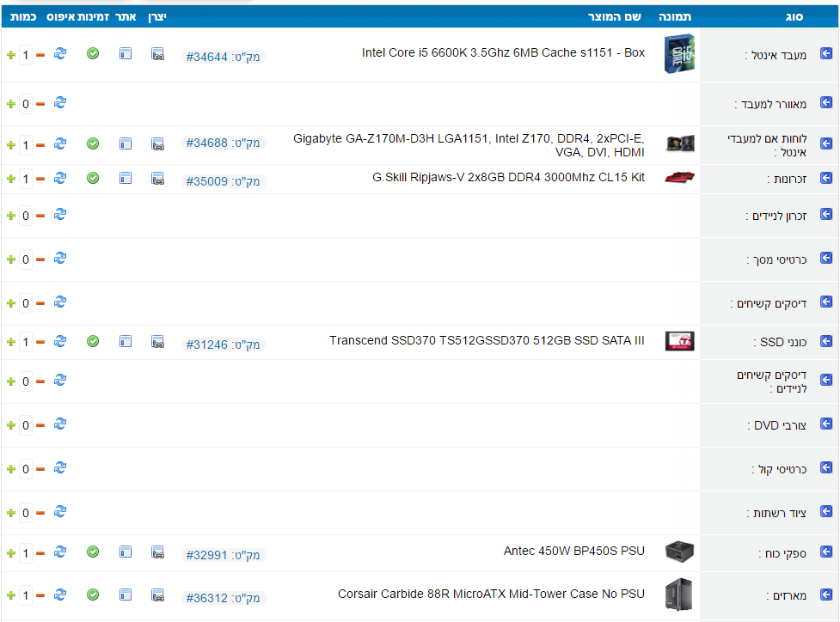The image size is (840, 622).
Task: Decrease quantity for Intel Core i5 6600K
Action: [40, 55]
